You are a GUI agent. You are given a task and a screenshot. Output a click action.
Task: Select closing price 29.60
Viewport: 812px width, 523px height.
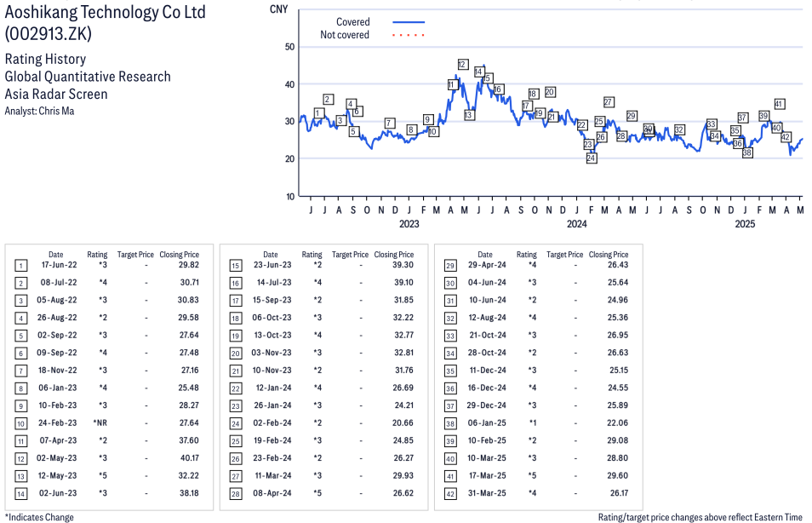(x=618, y=476)
